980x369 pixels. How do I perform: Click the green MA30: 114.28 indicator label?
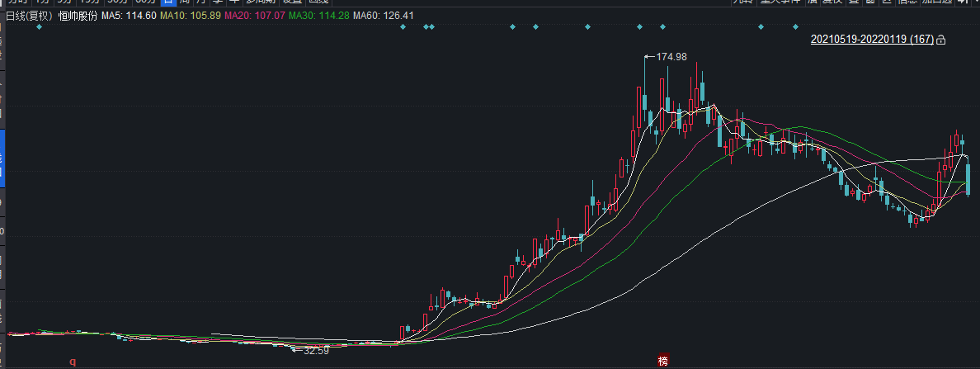click(323, 16)
